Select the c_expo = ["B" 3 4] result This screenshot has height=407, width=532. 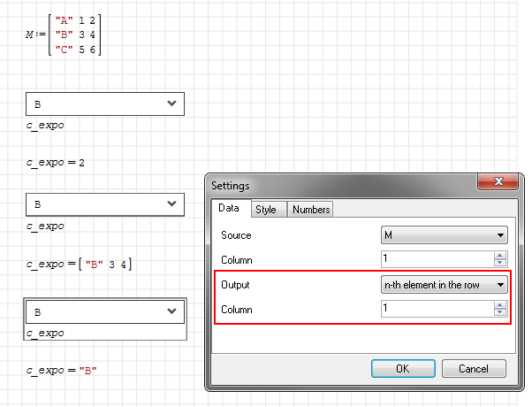[79, 264]
